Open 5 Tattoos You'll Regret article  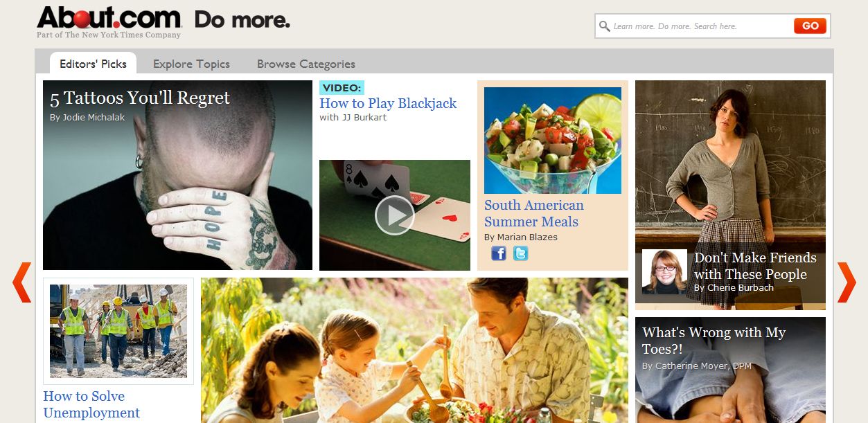pos(140,98)
